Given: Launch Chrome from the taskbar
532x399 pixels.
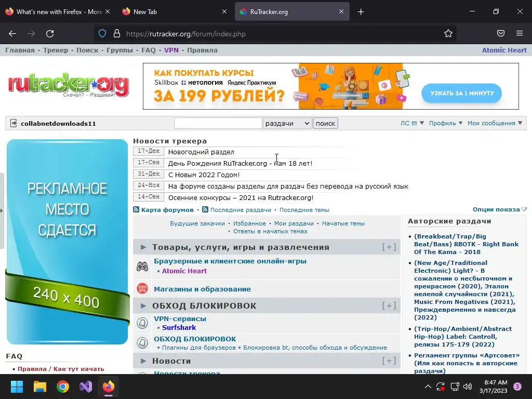Looking at the screenshot, I should click(63, 387).
